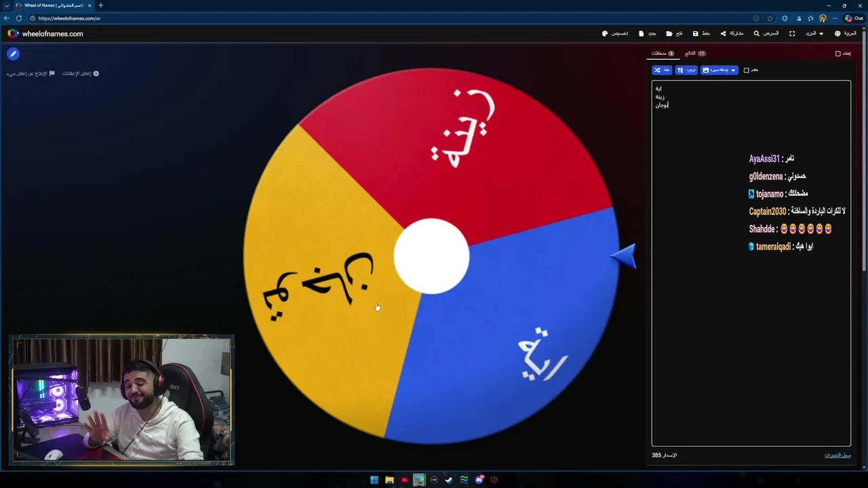Open the customize palette icon (تخصيص)
The height and width of the screenshot is (488, 868).
[605, 33]
